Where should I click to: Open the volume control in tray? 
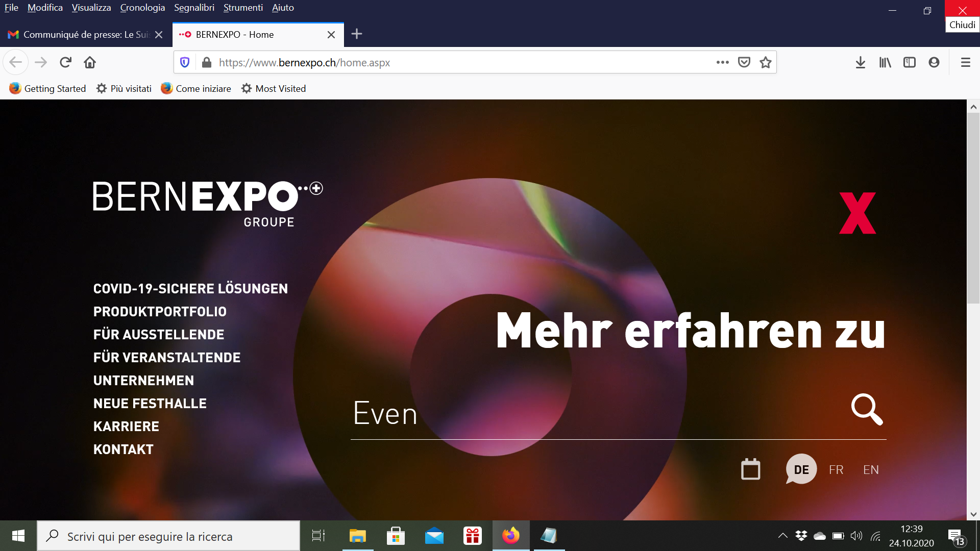click(856, 536)
